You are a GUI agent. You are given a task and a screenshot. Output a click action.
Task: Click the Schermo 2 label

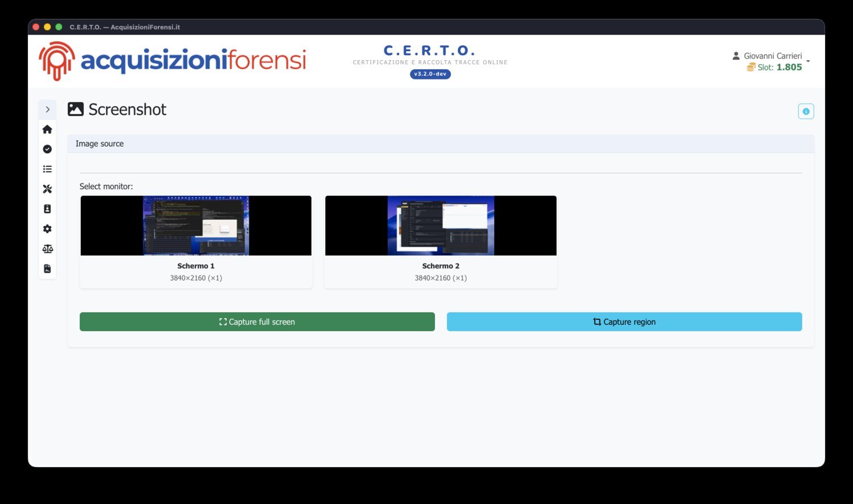coord(441,266)
